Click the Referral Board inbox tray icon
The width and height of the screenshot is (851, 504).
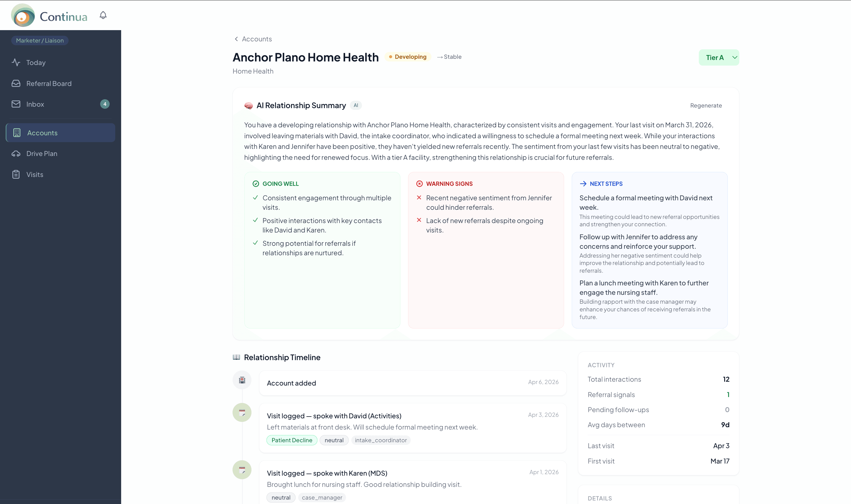coord(16,83)
